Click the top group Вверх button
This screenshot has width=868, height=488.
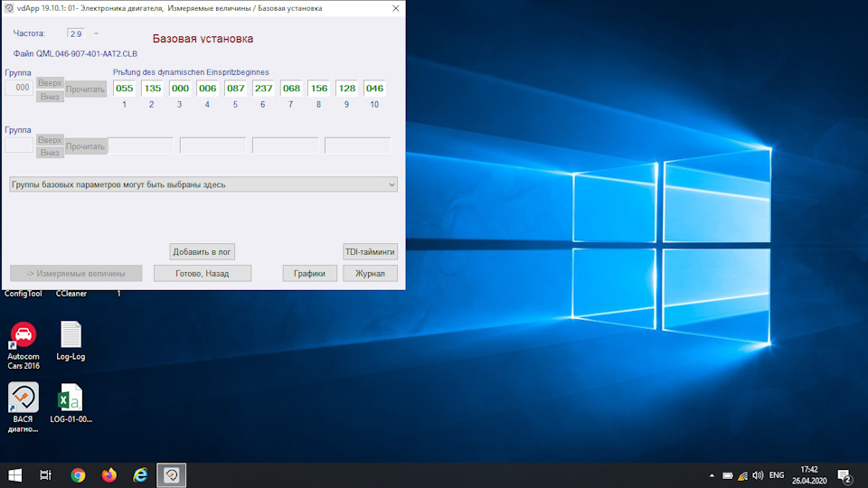[x=50, y=83]
